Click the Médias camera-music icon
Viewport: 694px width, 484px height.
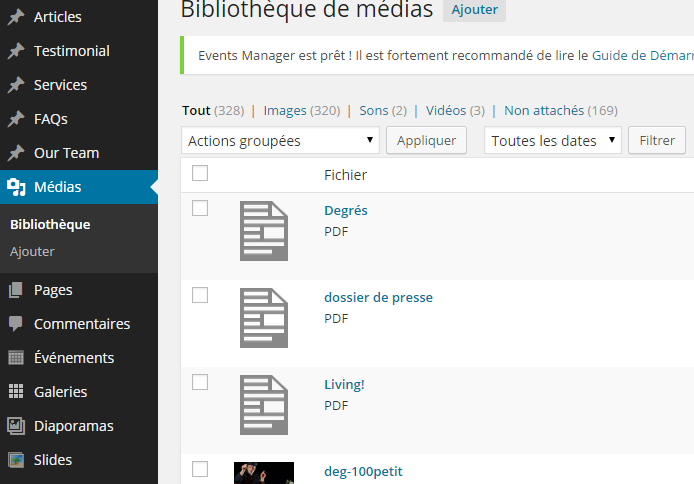coord(16,187)
